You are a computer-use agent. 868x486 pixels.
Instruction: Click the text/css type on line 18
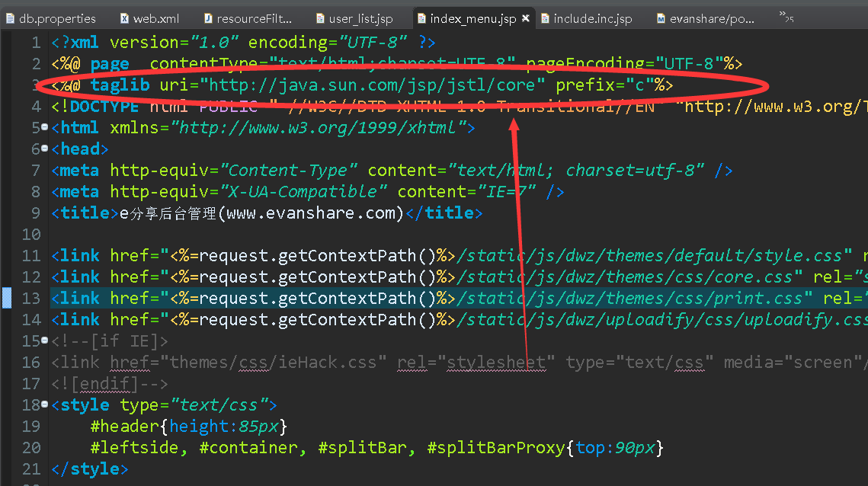219,405
